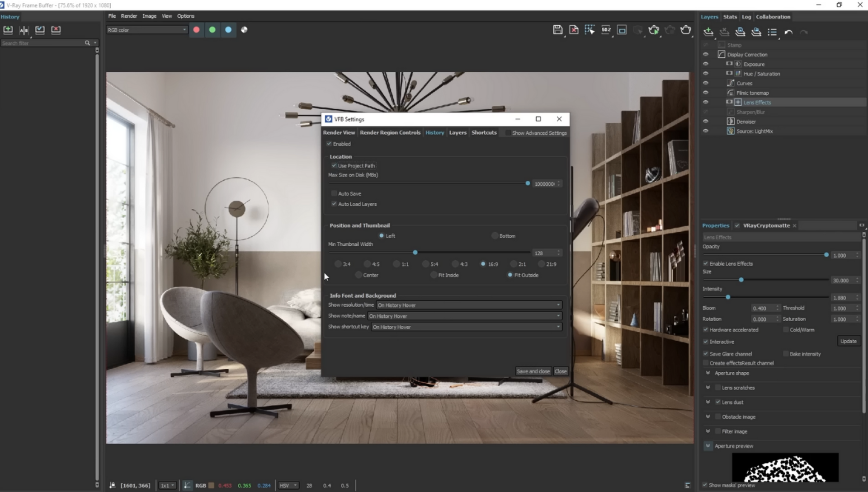Screen dimensions: 868x492
Task: Open the layers list options icon
Action: pos(772,32)
